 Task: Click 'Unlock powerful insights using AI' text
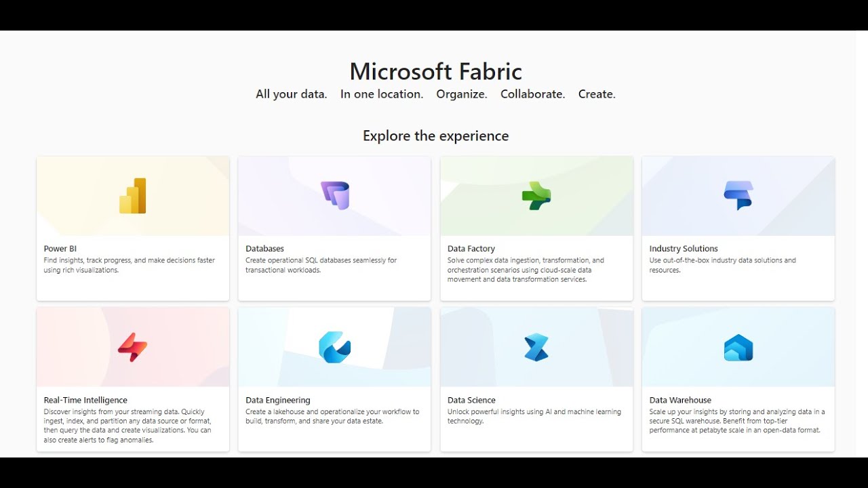tap(534, 416)
